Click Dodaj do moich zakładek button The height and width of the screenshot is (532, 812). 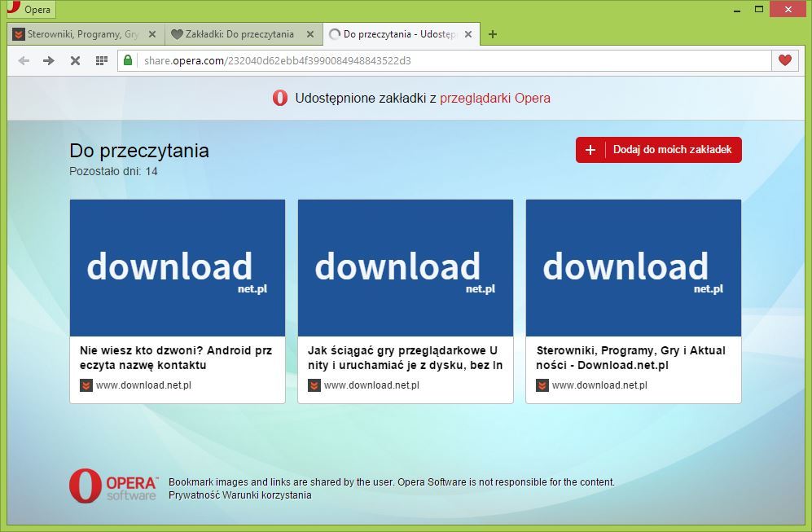click(x=659, y=150)
